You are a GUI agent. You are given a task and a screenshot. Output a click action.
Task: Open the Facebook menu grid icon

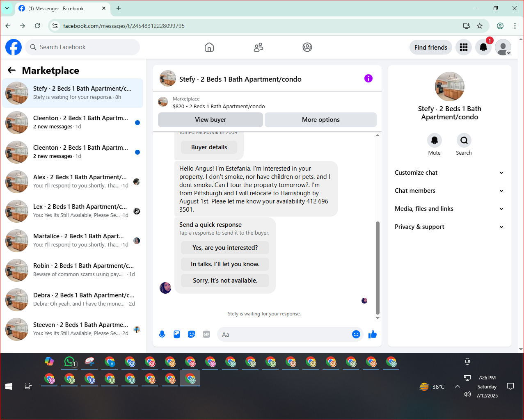coord(464,47)
